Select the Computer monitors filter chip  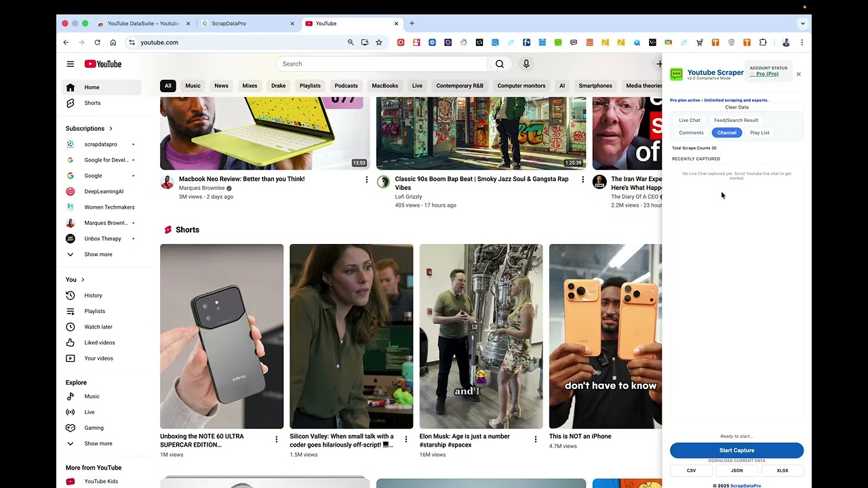(x=521, y=85)
